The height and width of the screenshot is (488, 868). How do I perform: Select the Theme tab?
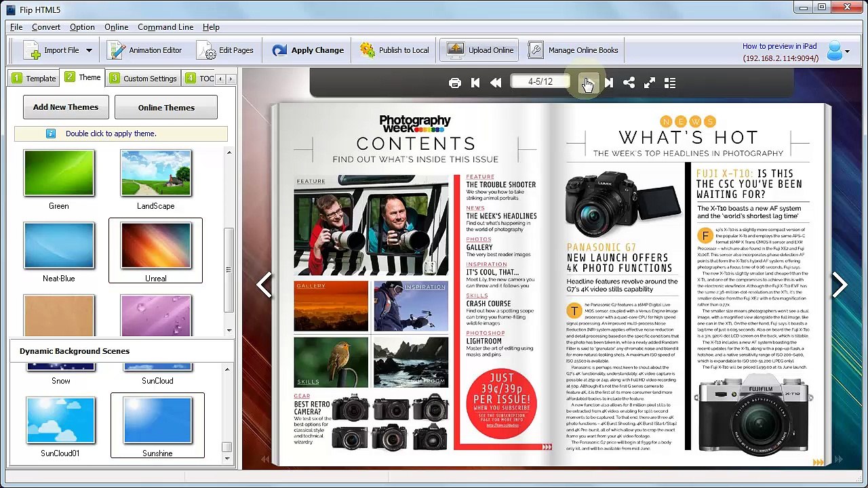coord(83,78)
